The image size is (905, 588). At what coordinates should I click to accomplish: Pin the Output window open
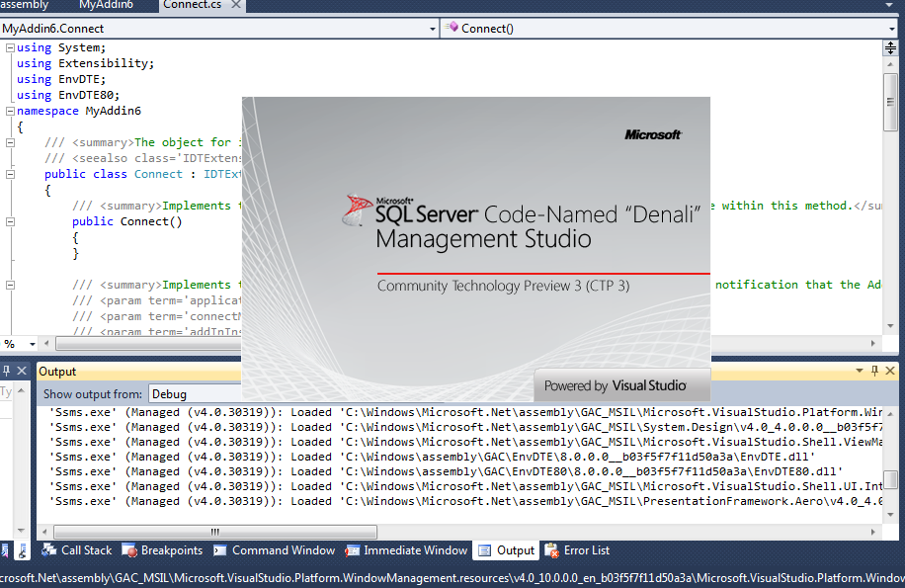tap(873, 371)
